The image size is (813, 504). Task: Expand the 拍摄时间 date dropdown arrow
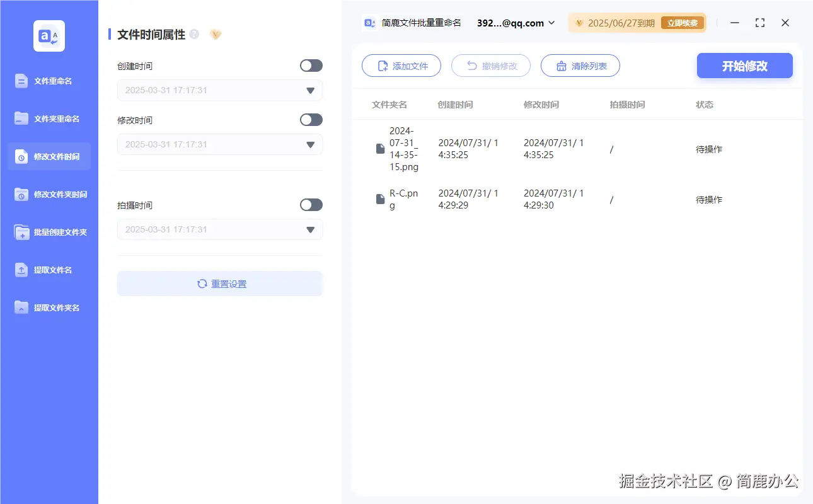[310, 230]
